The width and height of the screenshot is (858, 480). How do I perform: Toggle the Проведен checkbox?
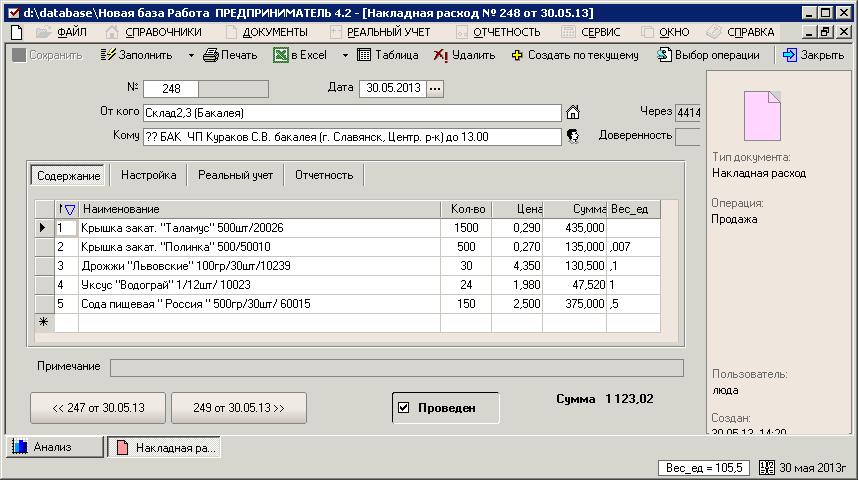(x=404, y=408)
